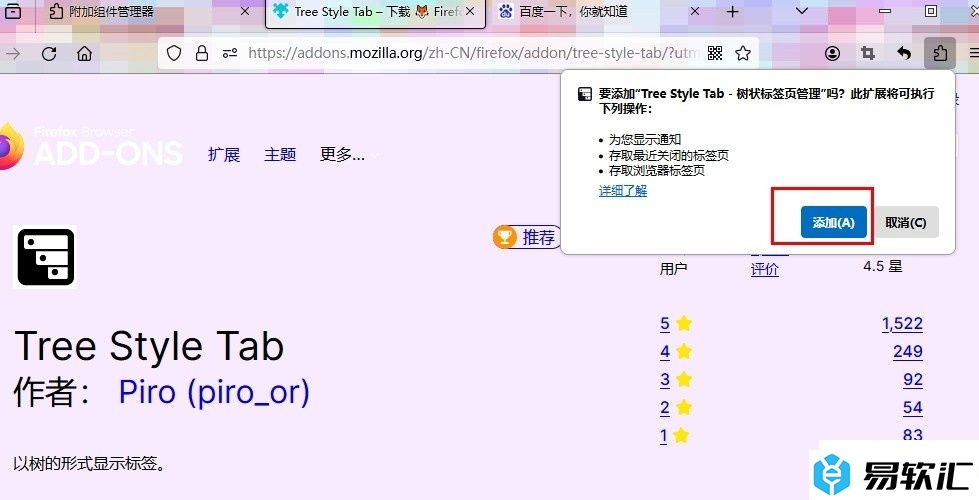Viewport: 979px width, 500px height.
Task: Open the 92 three-star review count
Action: click(x=913, y=380)
